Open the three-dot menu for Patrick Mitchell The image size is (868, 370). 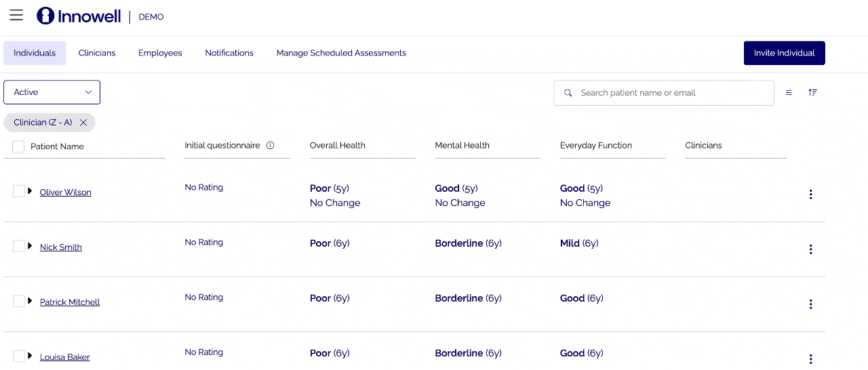point(810,304)
